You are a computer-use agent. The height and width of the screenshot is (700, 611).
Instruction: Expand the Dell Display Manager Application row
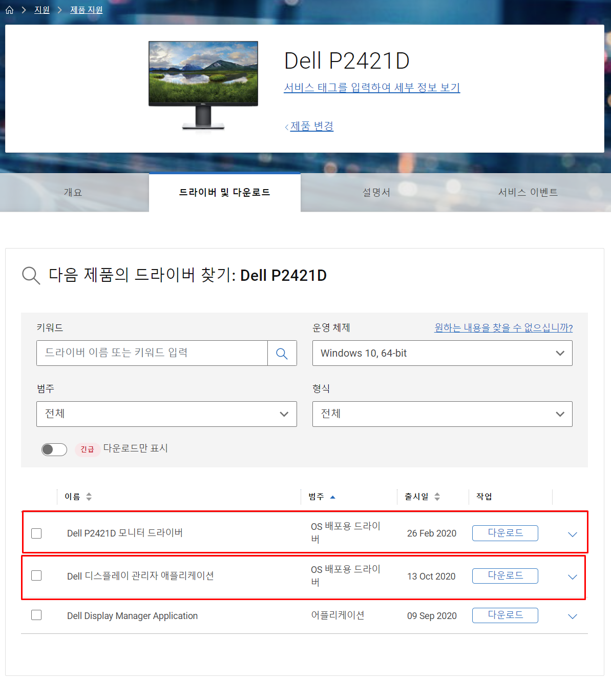(x=573, y=616)
